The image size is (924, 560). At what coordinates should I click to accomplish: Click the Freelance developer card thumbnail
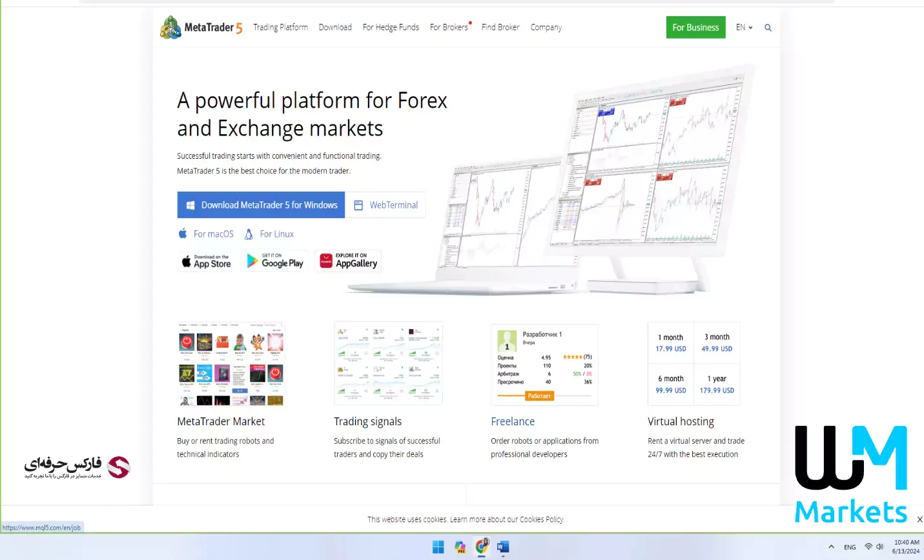click(545, 365)
